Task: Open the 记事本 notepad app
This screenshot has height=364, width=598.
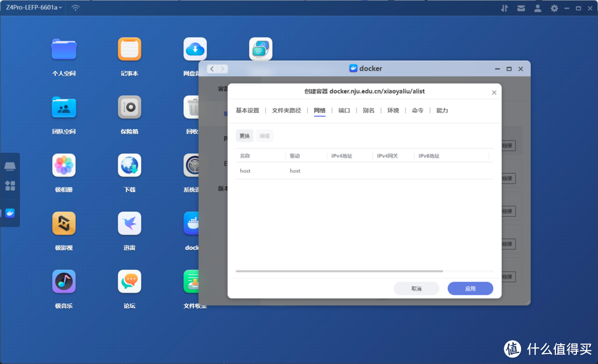Action: point(129,49)
